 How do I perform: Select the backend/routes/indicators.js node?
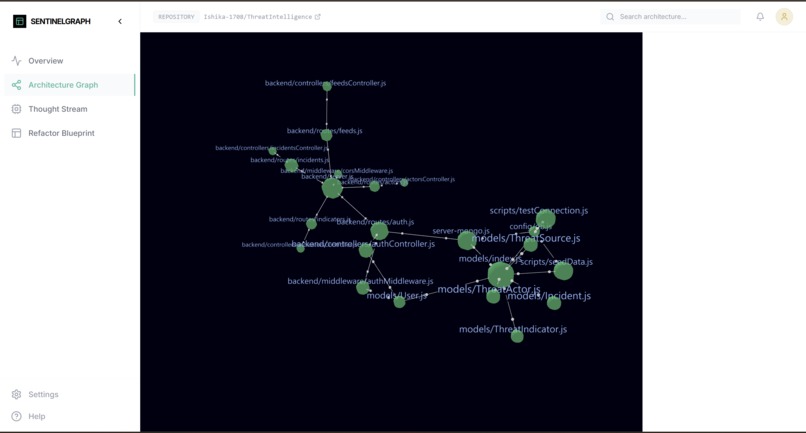tap(312, 224)
